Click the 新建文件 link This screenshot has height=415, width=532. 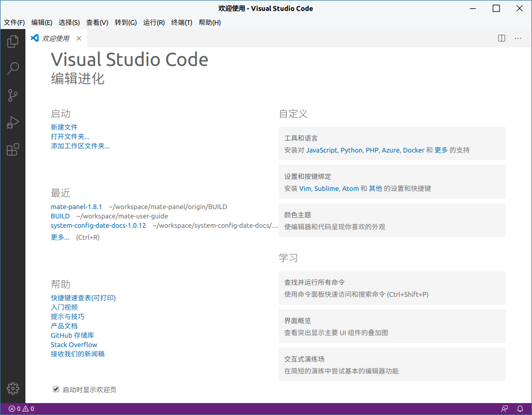pyautogui.click(x=64, y=127)
